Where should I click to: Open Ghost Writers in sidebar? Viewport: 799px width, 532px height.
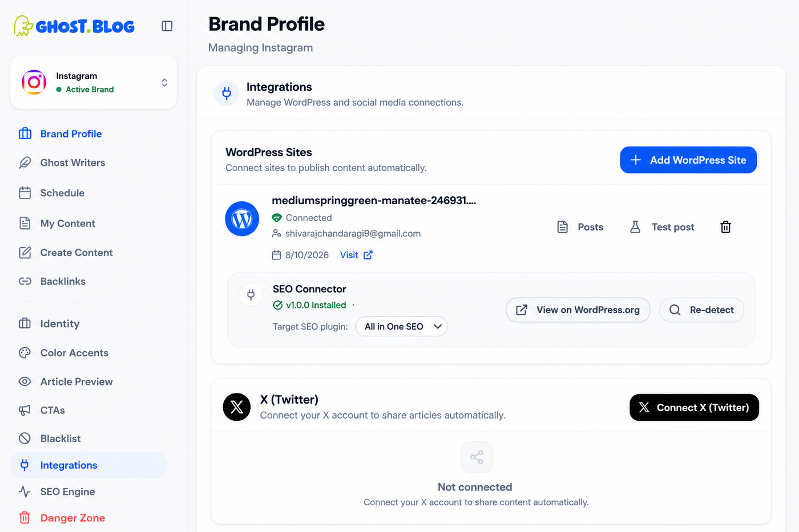72,163
